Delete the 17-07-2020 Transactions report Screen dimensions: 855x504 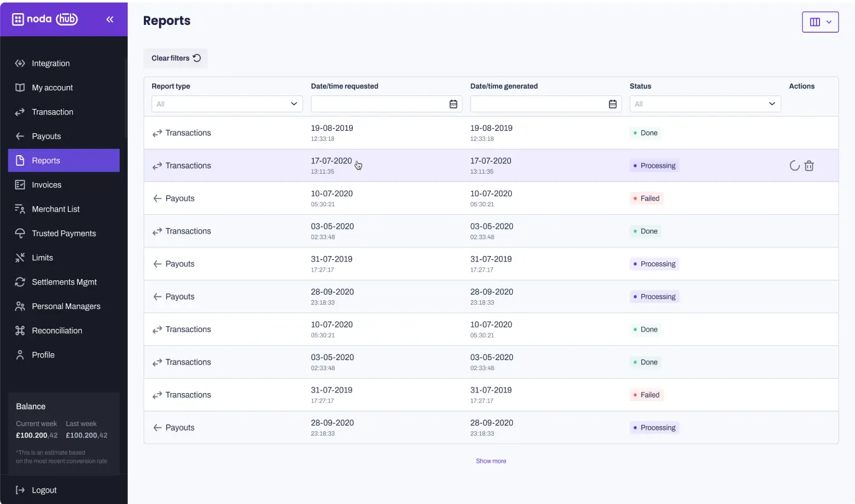(809, 166)
